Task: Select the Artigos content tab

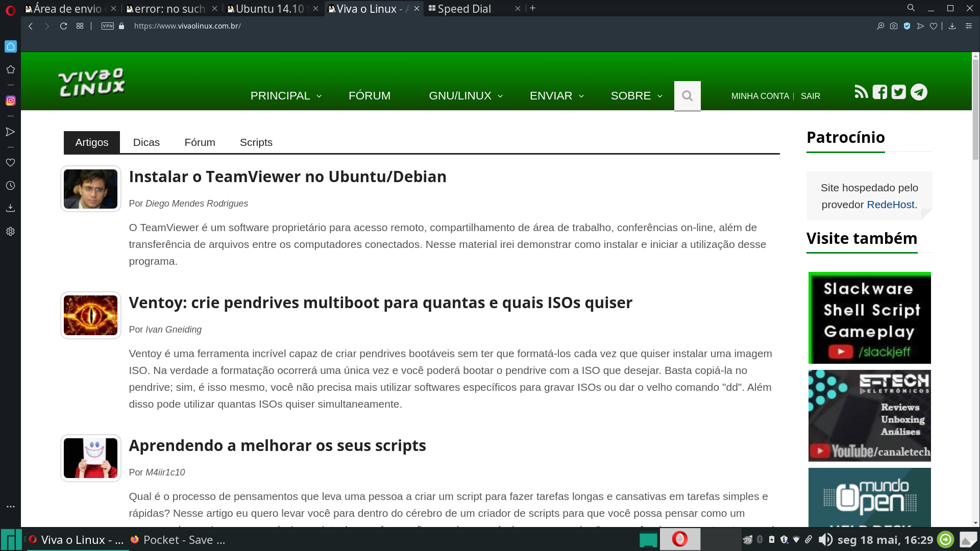Action: pos(92,142)
